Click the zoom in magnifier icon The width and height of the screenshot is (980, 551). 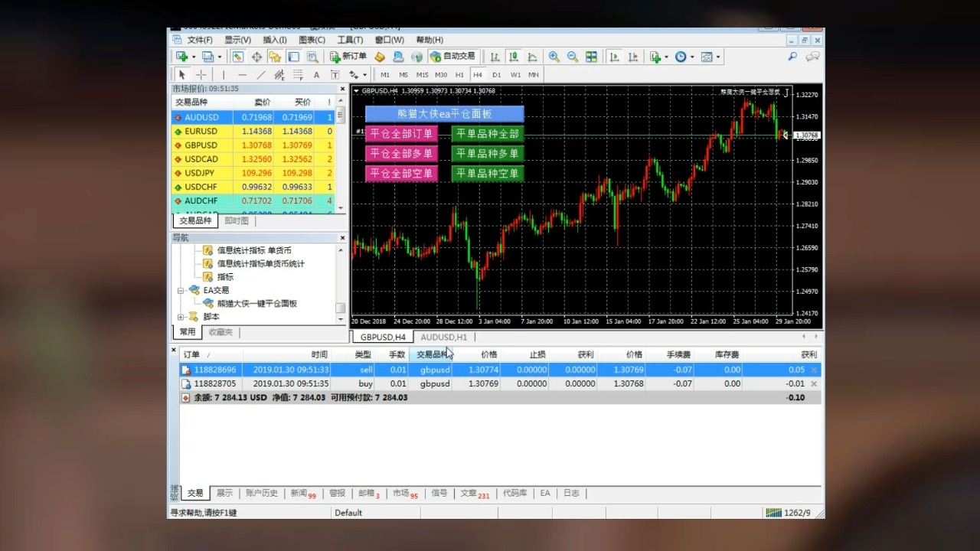pyautogui.click(x=554, y=57)
